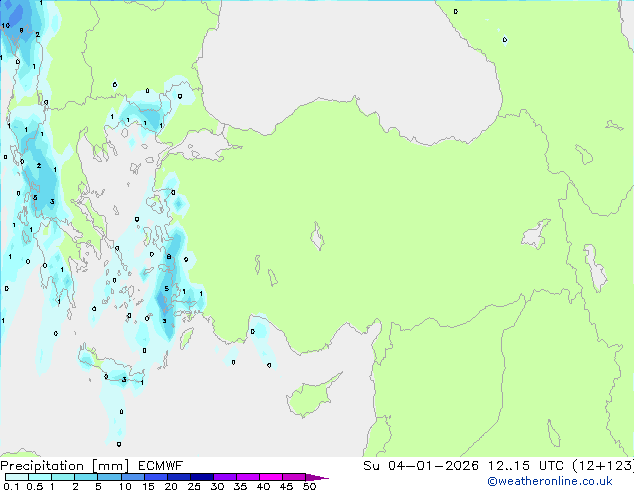Click the '25' legend scale label
The height and width of the screenshot is (490, 634).
[x=194, y=486]
